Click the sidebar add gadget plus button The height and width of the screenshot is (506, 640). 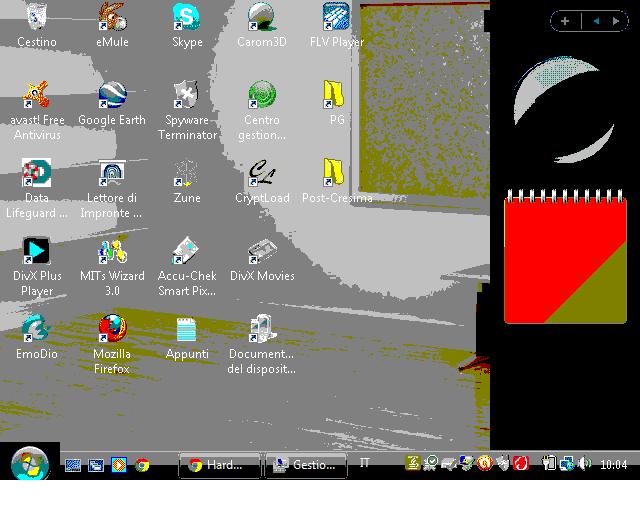click(565, 20)
